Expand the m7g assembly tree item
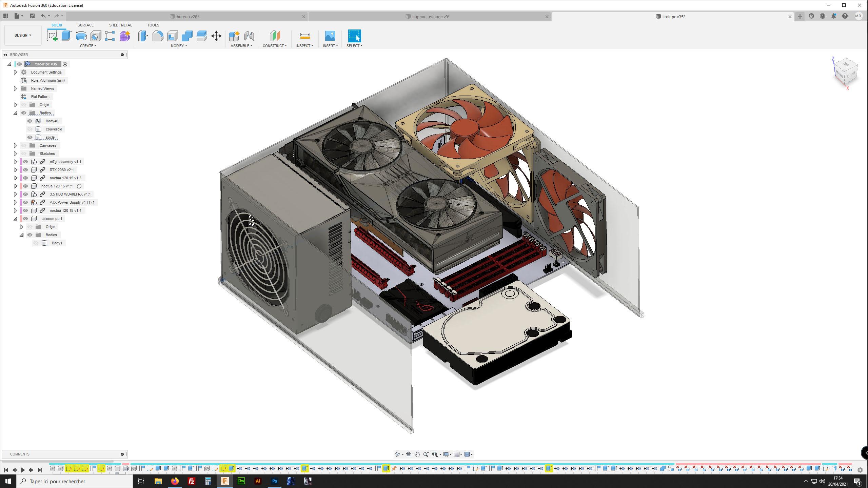This screenshot has width=868, height=488. point(15,162)
